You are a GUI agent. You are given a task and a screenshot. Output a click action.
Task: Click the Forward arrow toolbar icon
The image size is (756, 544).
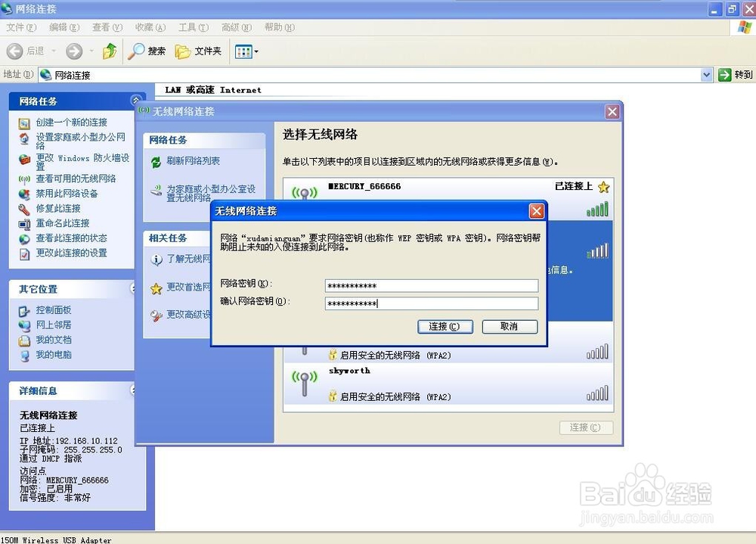pyautogui.click(x=74, y=51)
